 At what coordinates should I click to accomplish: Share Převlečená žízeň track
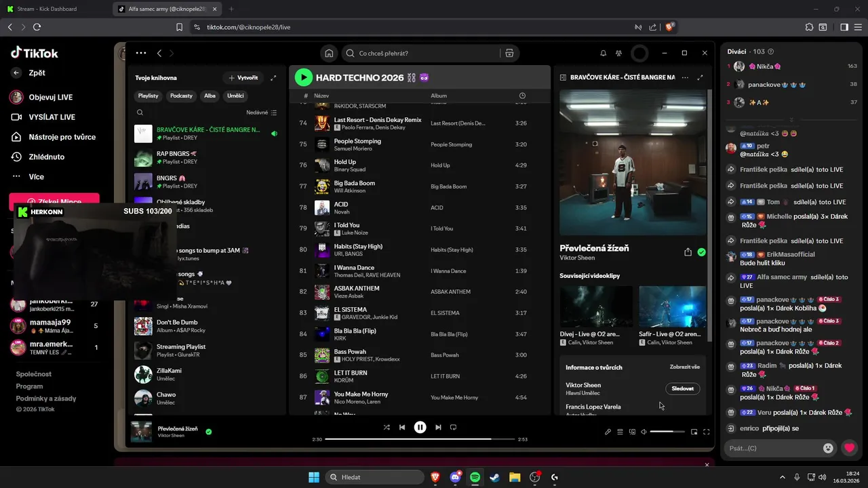point(688,252)
